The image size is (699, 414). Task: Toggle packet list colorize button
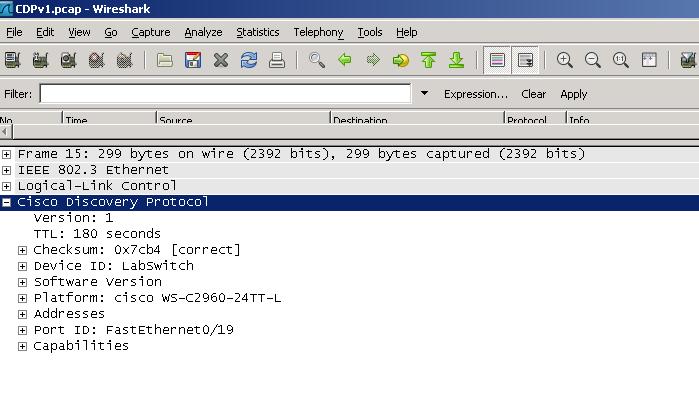(x=497, y=61)
